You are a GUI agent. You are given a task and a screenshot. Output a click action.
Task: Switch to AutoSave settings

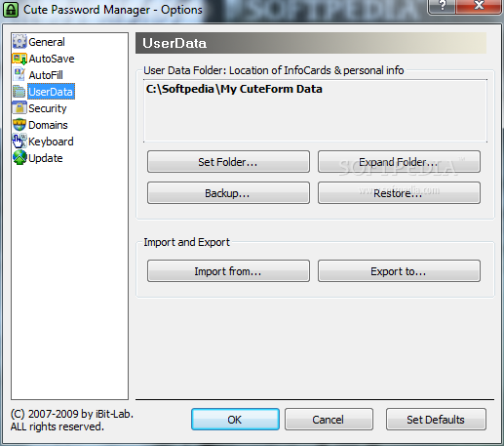[x=52, y=59]
